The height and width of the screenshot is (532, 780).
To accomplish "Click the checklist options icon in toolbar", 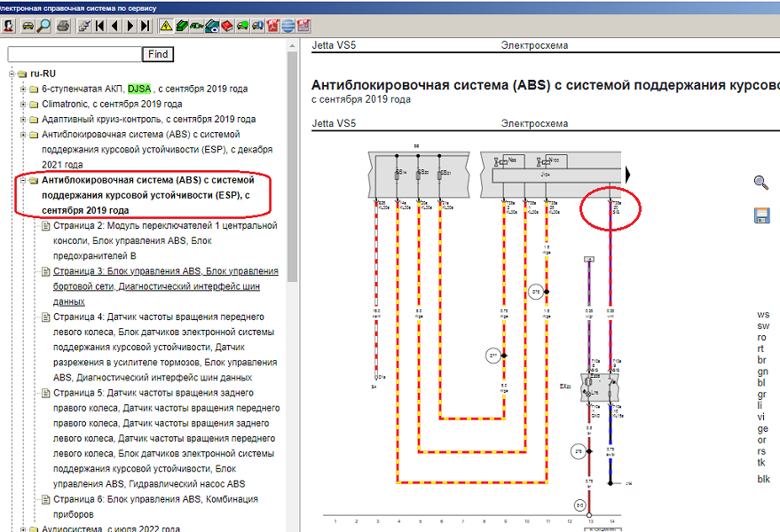I will (84, 26).
